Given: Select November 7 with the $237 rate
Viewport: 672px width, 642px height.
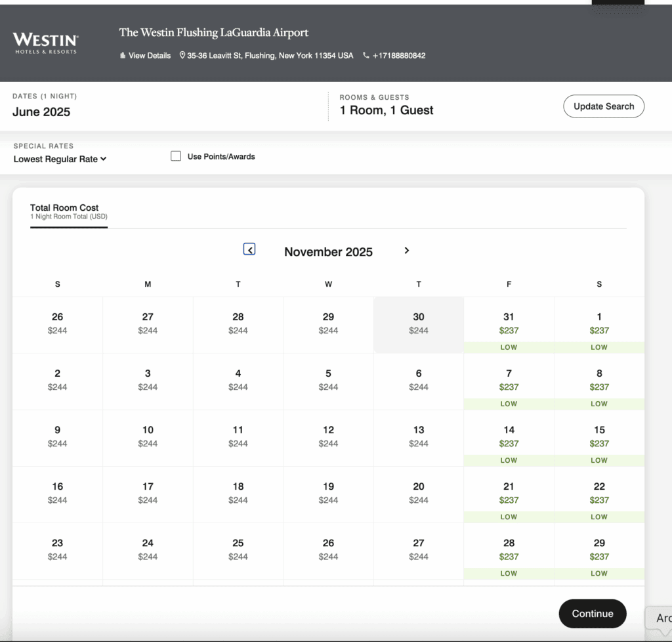Looking at the screenshot, I should (x=509, y=381).
